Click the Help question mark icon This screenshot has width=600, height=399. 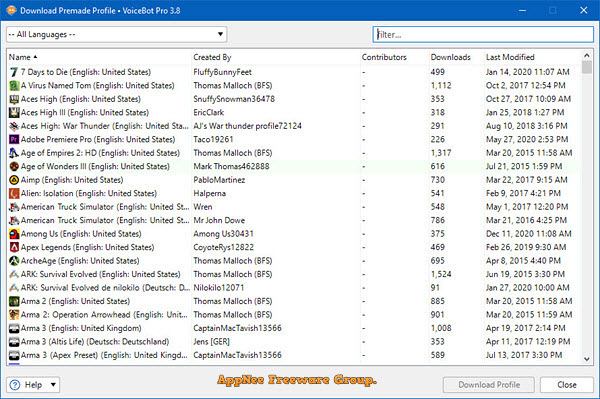tap(15, 385)
